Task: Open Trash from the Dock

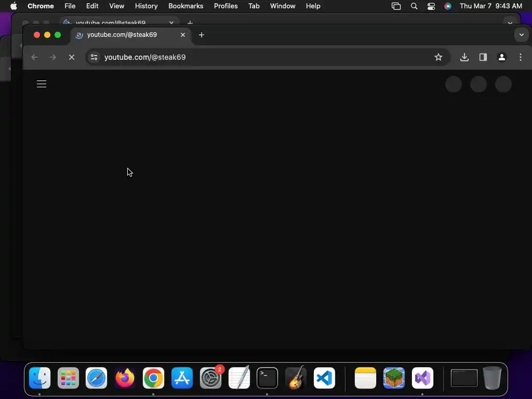Action: [493, 378]
